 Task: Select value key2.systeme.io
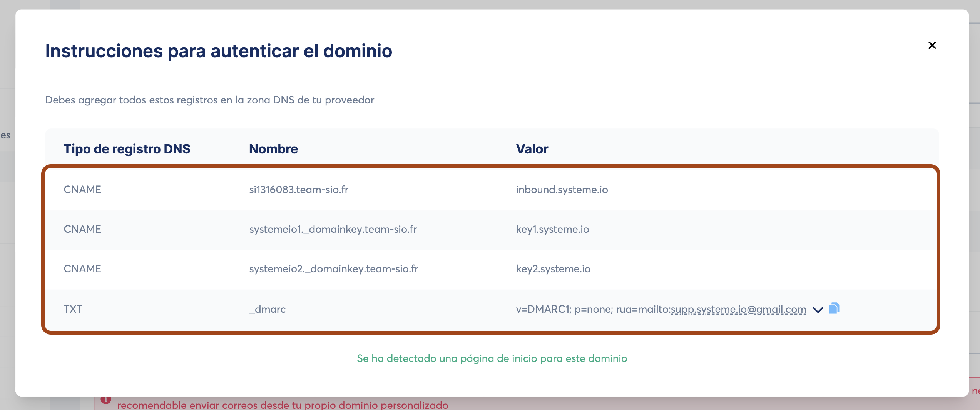coord(553,269)
